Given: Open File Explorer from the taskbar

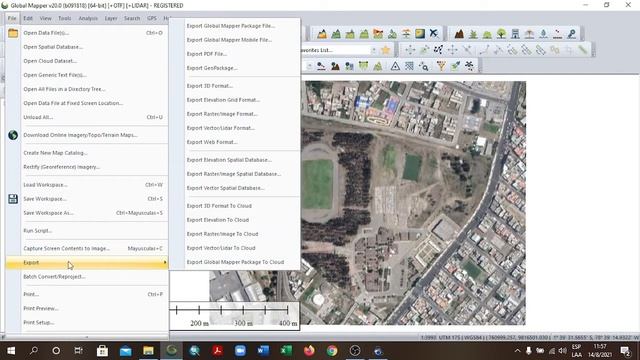Looking at the screenshot, I should click(148, 351).
